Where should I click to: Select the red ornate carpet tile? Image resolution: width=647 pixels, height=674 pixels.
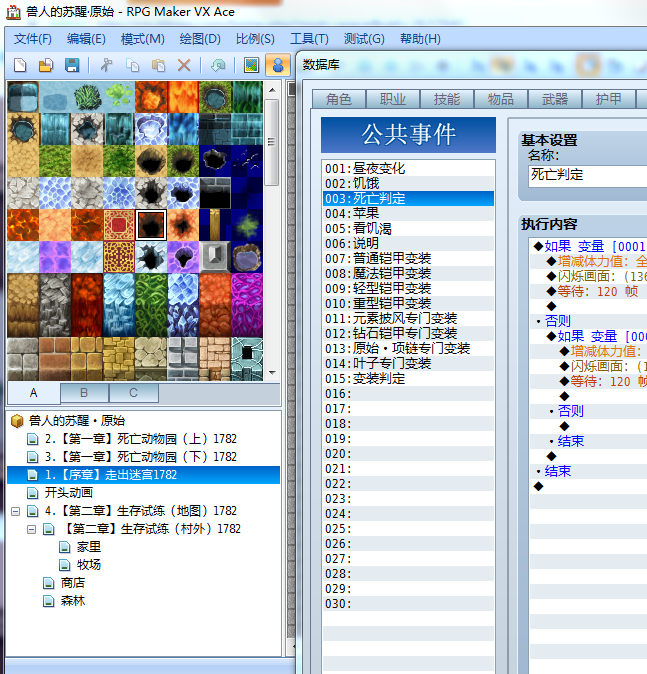tap(119, 225)
